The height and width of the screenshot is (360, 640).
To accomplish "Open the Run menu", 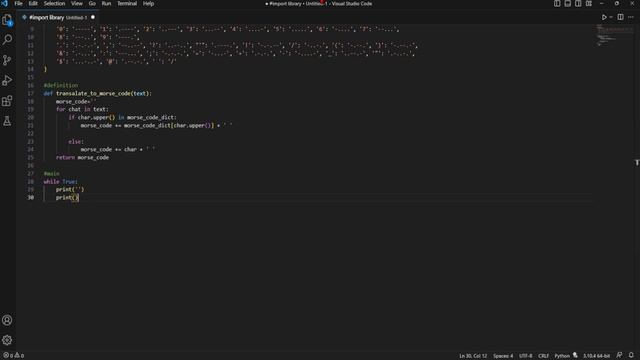I will [x=106, y=4].
